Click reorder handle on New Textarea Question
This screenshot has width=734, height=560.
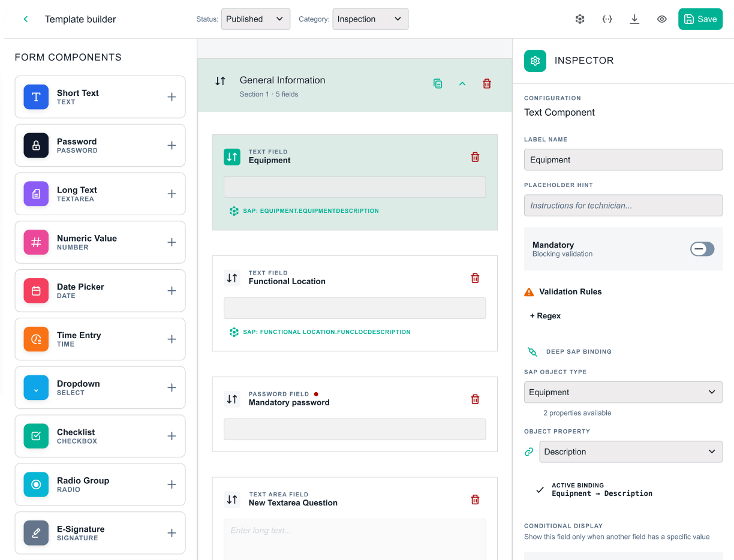[232, 499]
